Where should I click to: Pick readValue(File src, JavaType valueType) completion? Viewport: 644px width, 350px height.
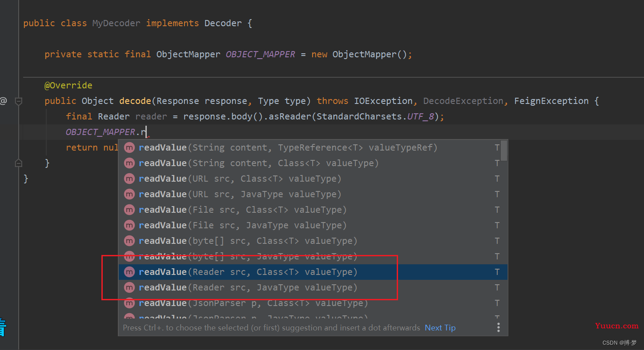point(313,225)
